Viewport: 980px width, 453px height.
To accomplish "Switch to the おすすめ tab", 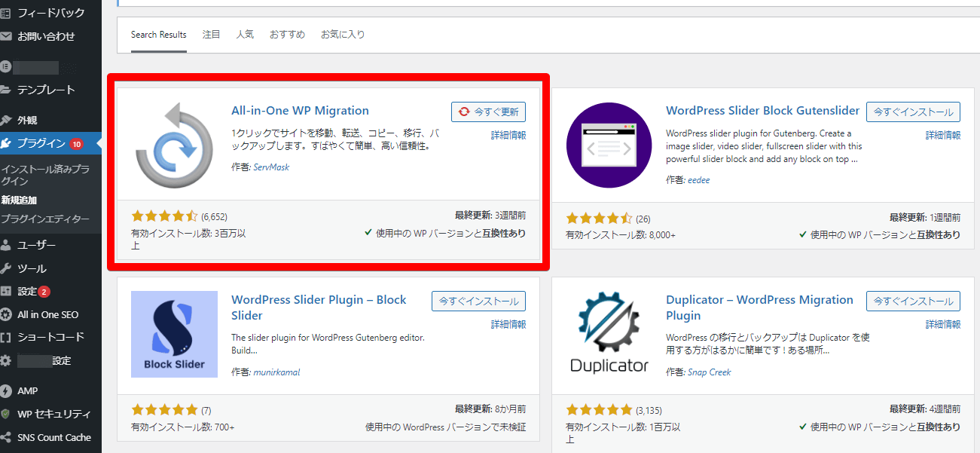I will click(288, 35).
